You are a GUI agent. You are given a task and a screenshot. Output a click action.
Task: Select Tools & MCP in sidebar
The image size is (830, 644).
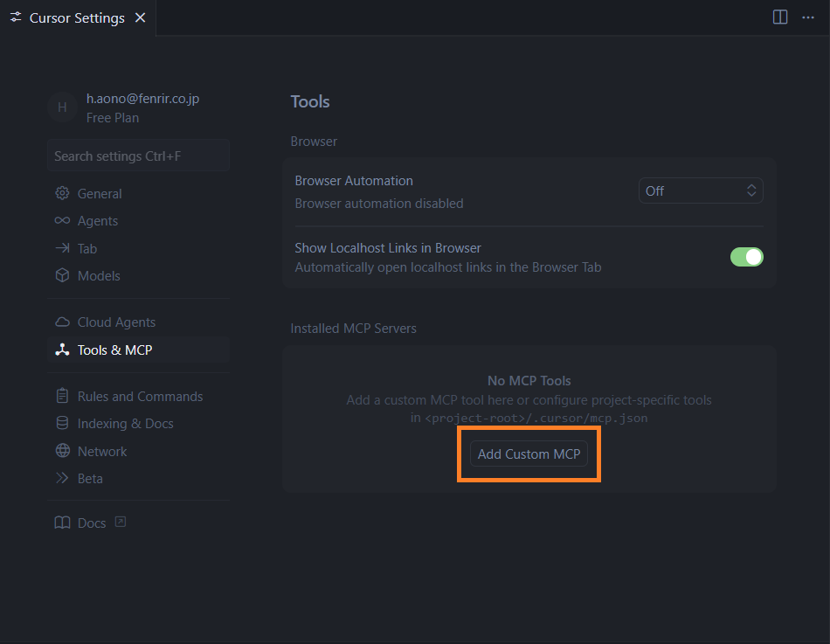[x=114, y=350]
